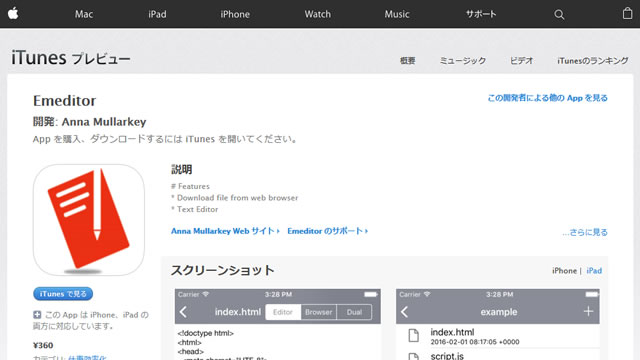Click the iTunes で見る button

[x=63, y=294]
